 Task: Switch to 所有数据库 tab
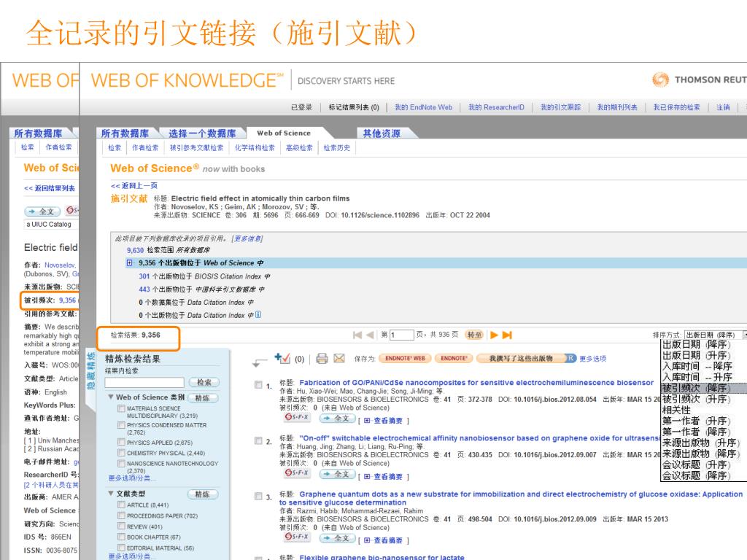coord(125,133)
